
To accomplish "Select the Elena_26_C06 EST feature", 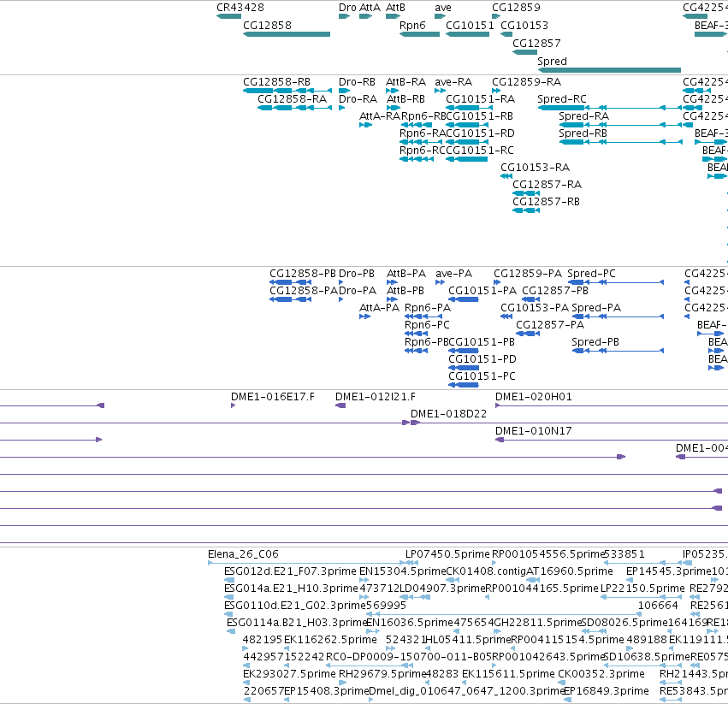I will point(243,554).
